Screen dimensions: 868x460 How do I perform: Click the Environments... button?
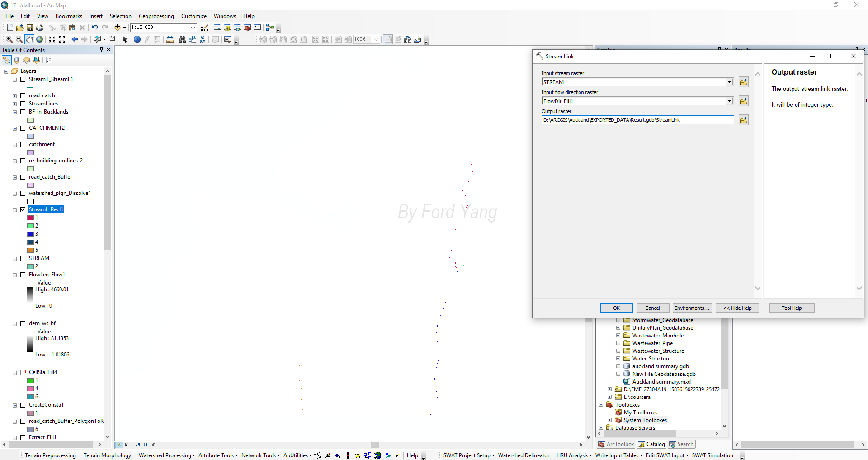tap(692, 308)
